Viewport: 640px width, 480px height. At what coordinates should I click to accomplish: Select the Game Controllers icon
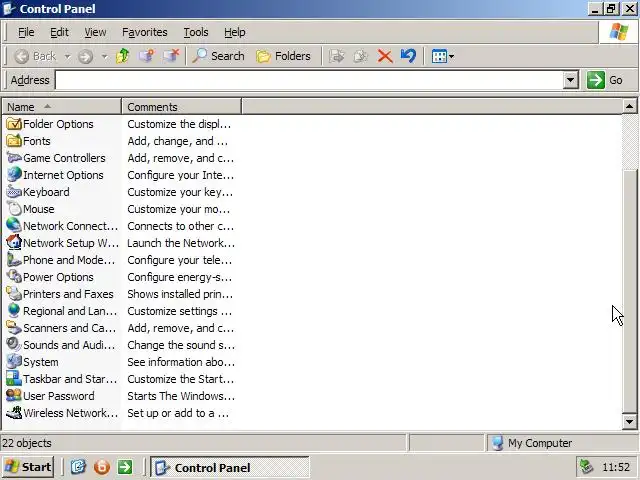tap(14, 158)
